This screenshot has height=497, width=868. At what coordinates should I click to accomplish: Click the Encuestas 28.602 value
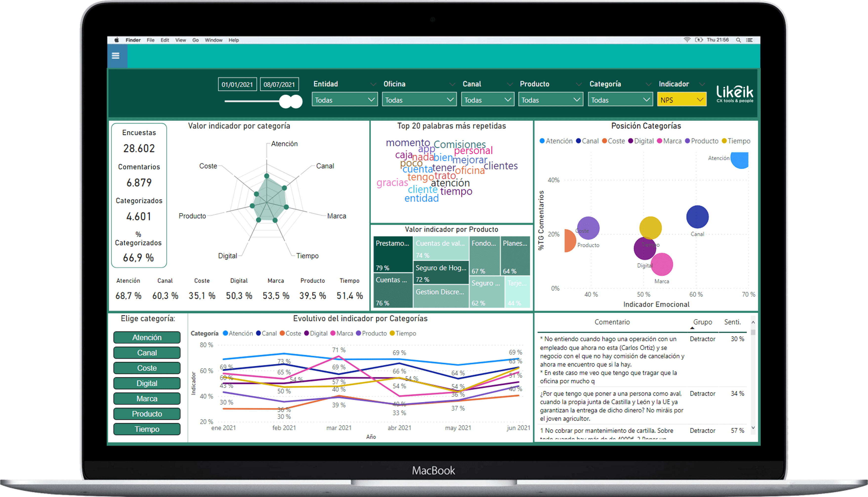point(139,149)
